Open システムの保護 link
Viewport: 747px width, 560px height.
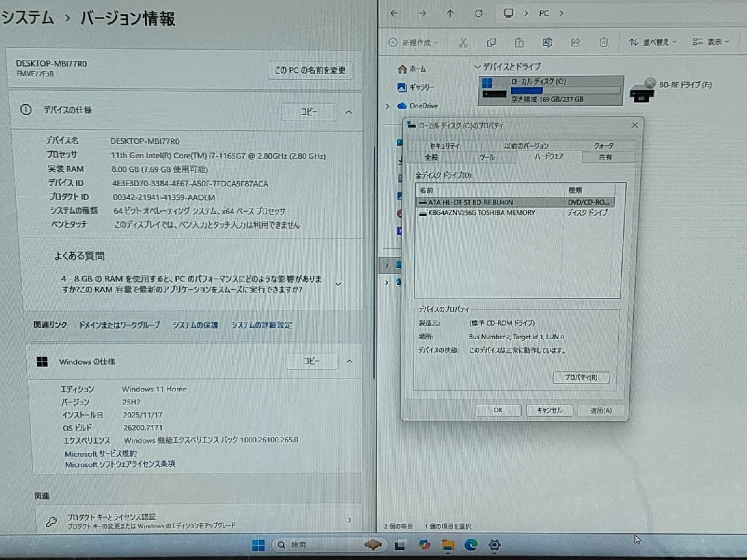pos(195,325)
